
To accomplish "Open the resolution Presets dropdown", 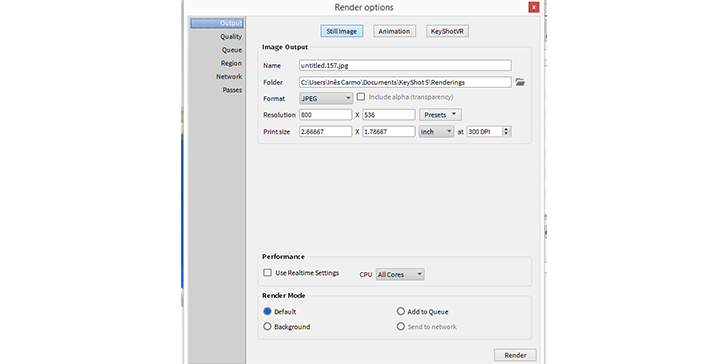I will click(440, 115).
